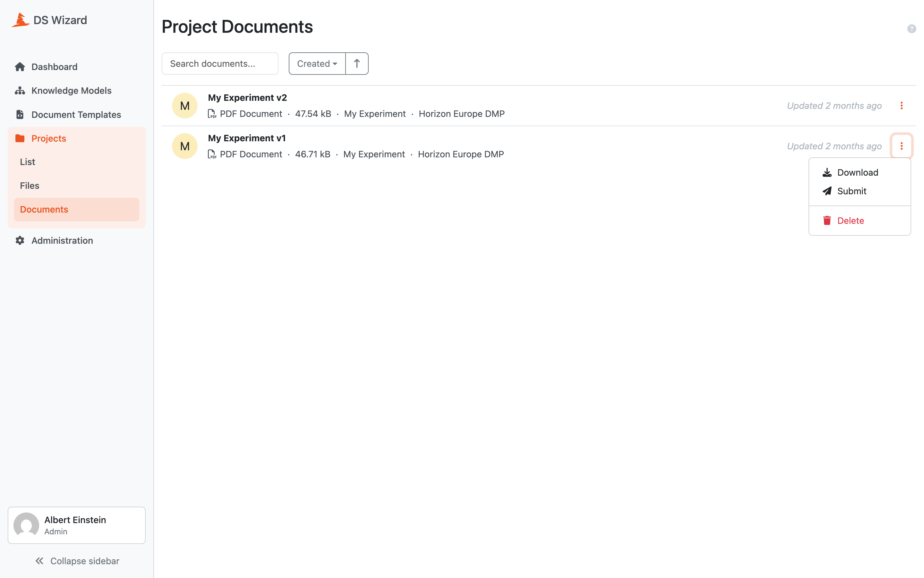This screenshot has width=924, height=578.
Task: Click Updated 2 months ago on v1 row
Action: pyautogui.click(x=834, y=146)
